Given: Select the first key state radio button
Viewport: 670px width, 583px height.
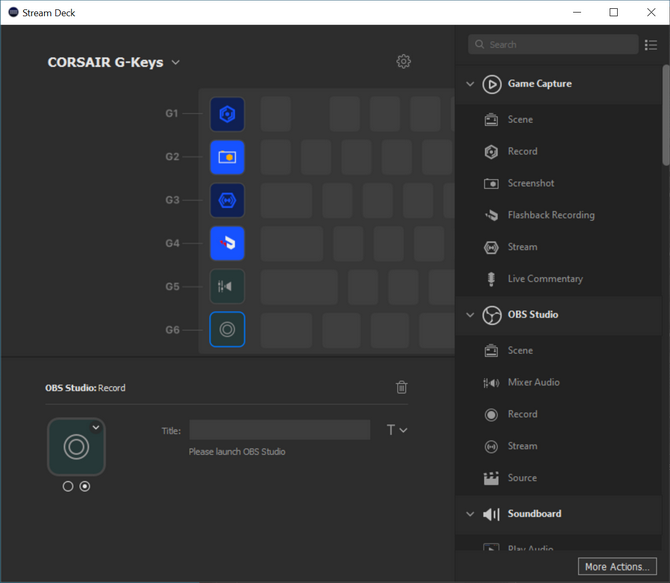Looking at the screenshot, I should [x=68, y=486].
